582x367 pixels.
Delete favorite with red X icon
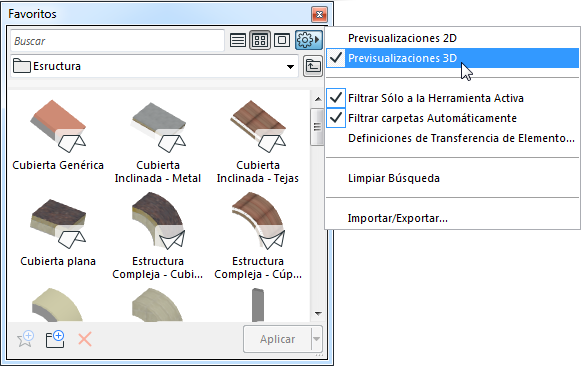pyautogui.click(x=85, y=339)
